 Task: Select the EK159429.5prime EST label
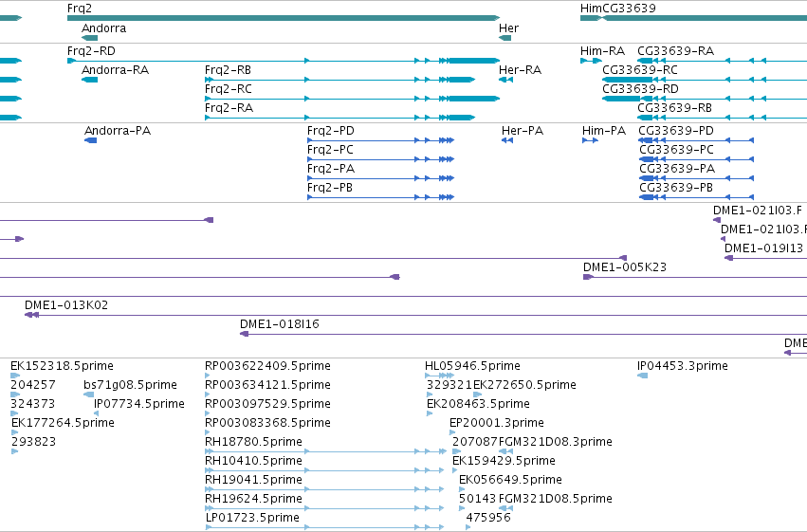tap(504, 461)
